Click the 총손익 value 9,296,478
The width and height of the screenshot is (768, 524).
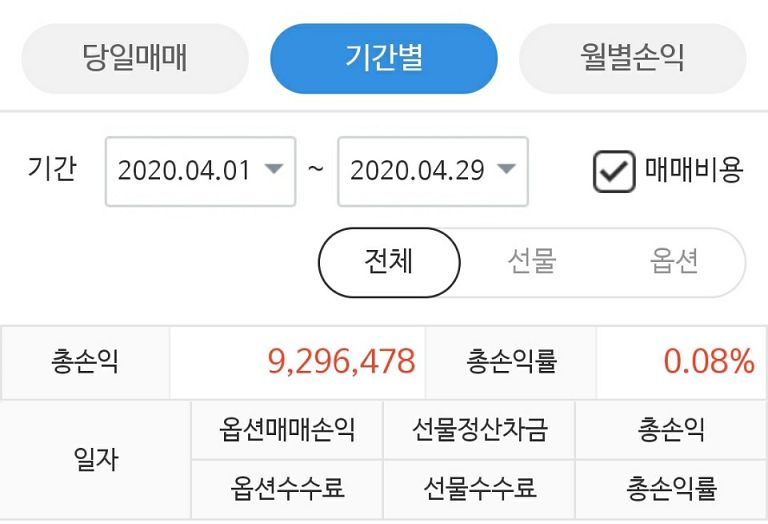(341, 361)
